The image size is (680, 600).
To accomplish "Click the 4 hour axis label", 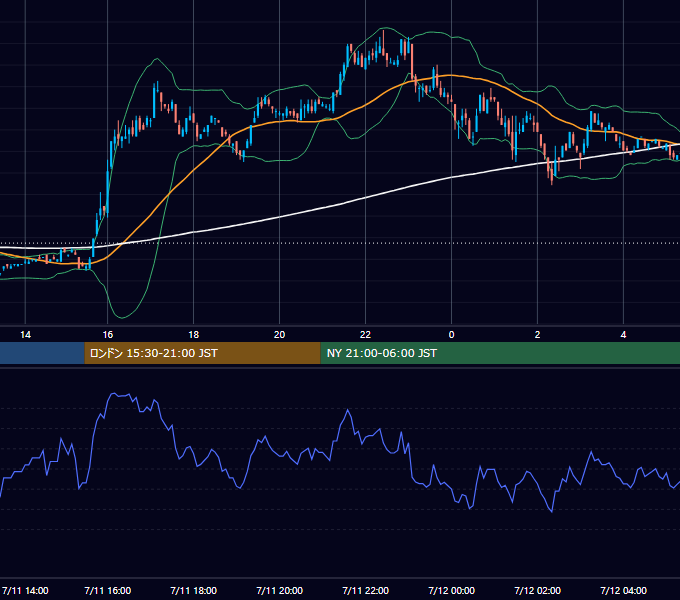I will coord(623,335).
